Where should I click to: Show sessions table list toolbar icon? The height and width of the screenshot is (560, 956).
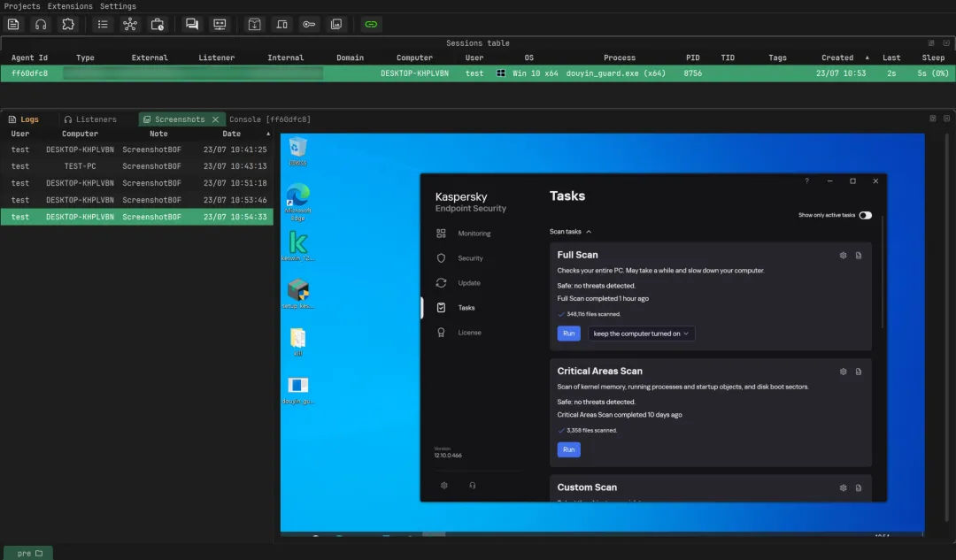[103, 25]
